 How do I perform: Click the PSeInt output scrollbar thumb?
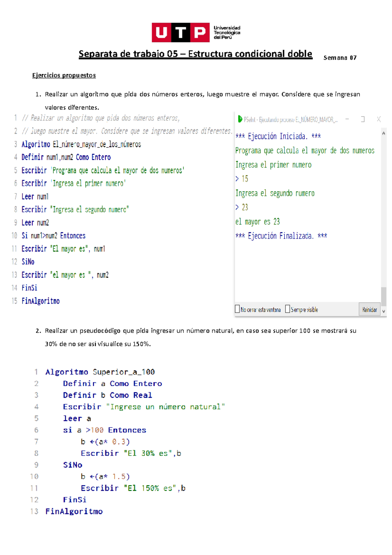click(384, 296)
